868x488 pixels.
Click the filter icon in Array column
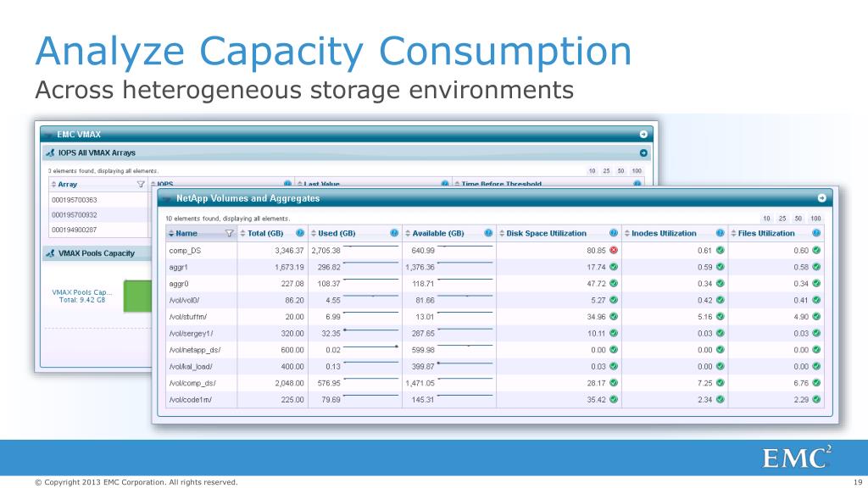(x=141, y=184)
